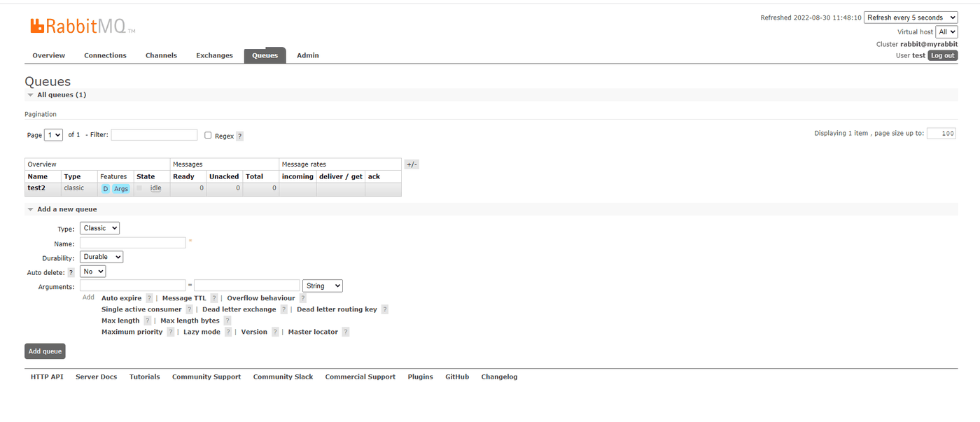Click the Max length bytes question mark

tap(227, 321)
